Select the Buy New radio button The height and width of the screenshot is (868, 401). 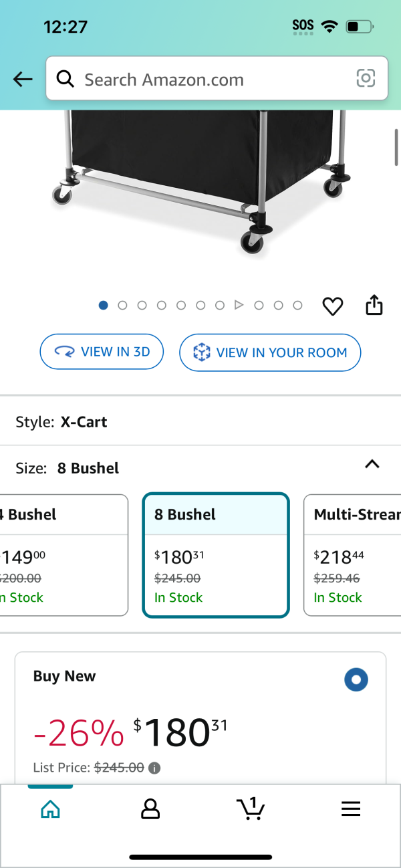point(356,680)
